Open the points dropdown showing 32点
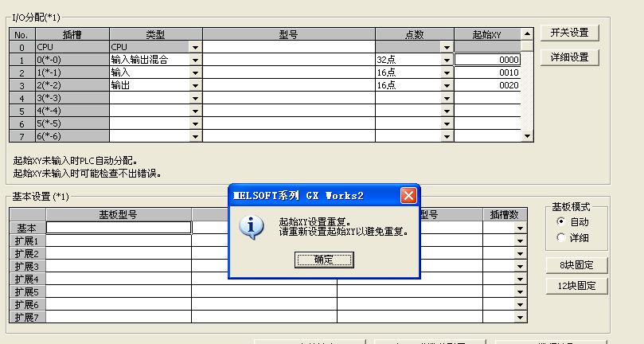Image resolution: width=644 pixels, height=344 pixels. [x=447, y=60]
